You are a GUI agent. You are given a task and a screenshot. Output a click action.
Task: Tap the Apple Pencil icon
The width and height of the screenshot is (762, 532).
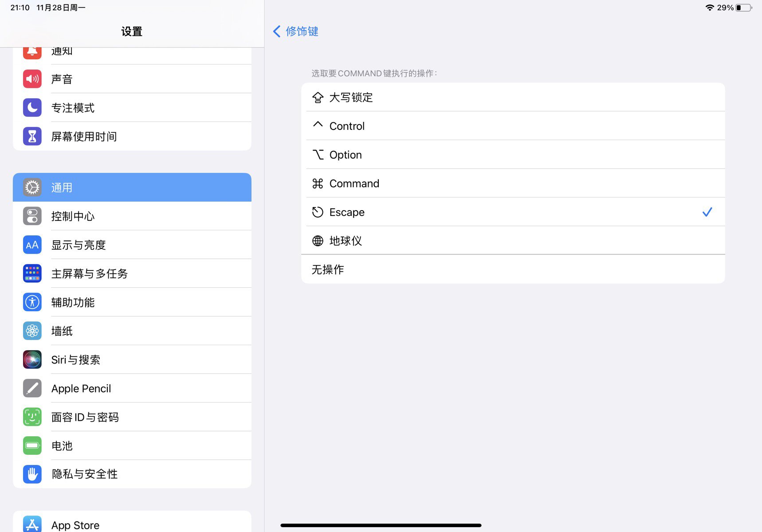tap(32, 388)
